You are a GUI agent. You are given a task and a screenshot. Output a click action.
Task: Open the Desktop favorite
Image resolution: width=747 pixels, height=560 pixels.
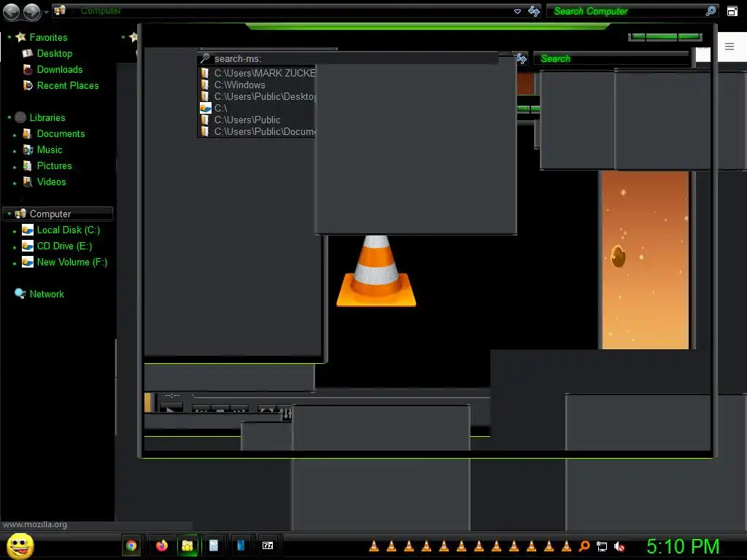pyautogui.click(x=54, y=53)
